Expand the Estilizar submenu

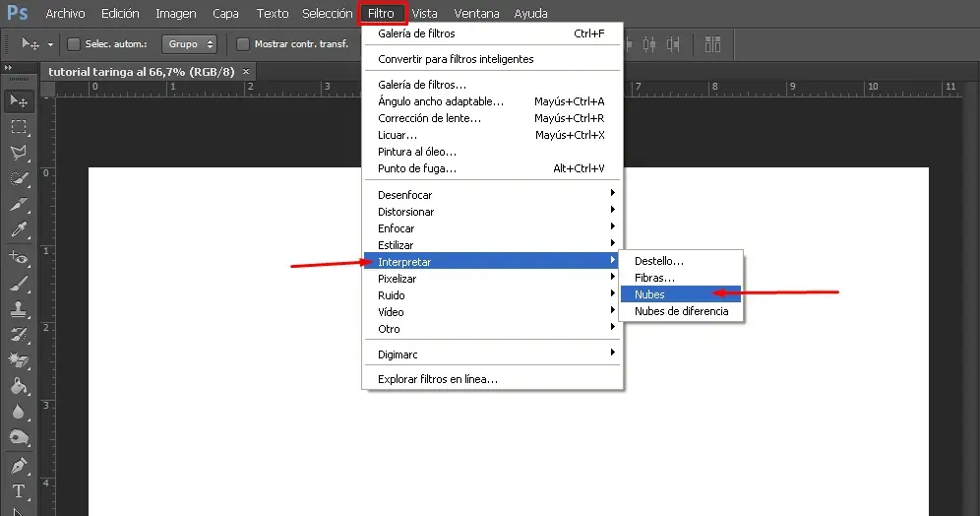612,242
